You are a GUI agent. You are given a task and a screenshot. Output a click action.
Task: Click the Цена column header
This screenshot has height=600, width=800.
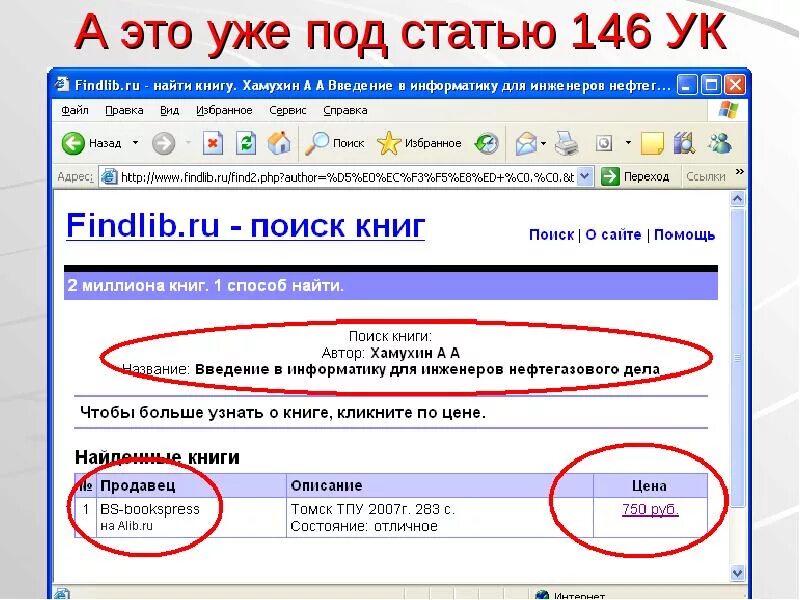click(649, 486)
